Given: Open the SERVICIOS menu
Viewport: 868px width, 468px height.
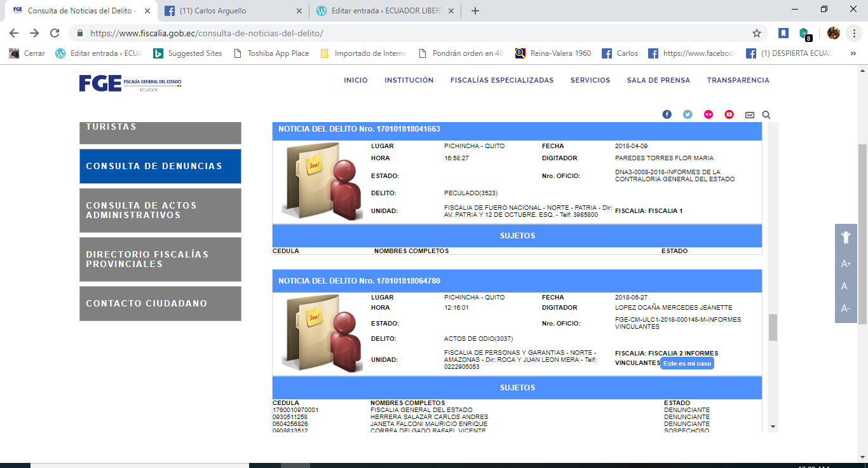Looking at the screenshot, I should pos(590,80).
